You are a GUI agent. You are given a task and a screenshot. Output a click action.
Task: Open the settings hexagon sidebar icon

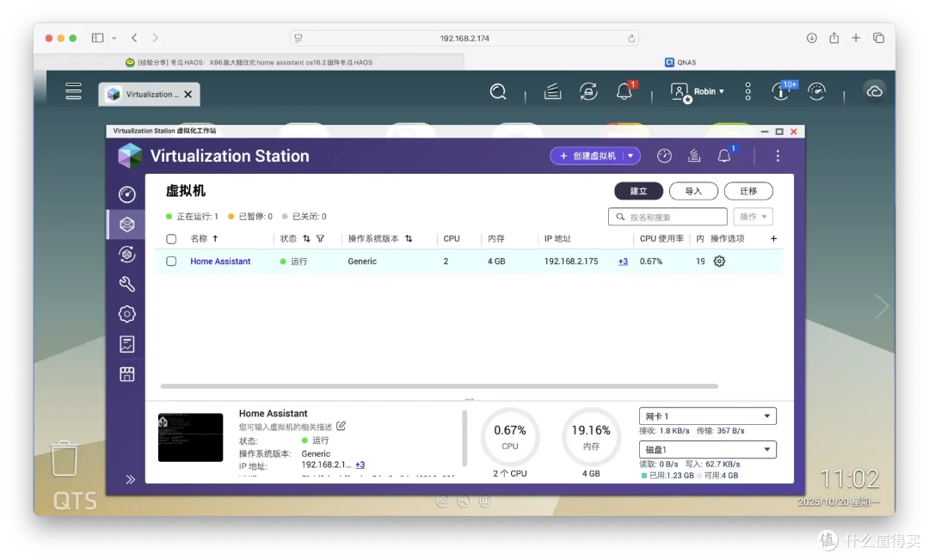point(126,314)
